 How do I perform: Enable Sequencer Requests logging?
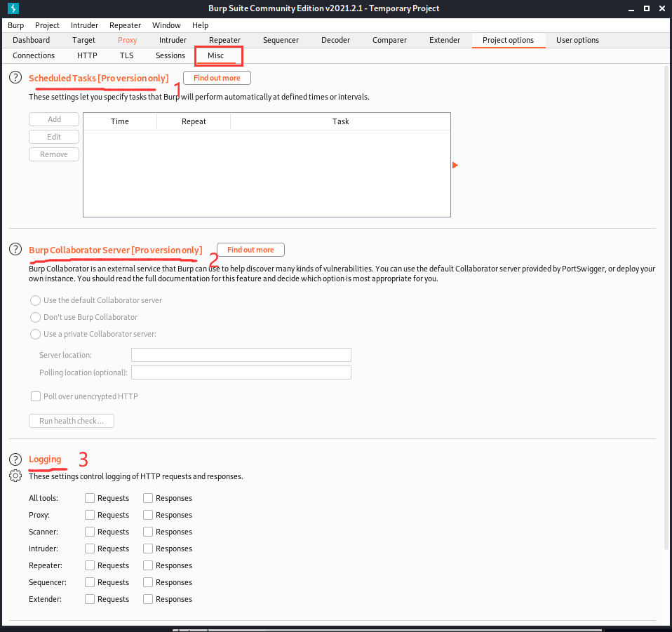click(90, 582)
